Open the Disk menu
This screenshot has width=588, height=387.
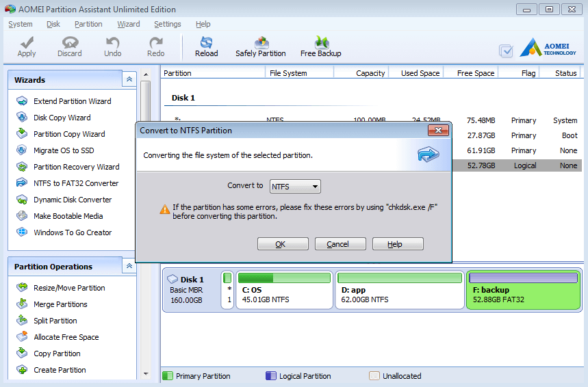click(x=53, y=24)
